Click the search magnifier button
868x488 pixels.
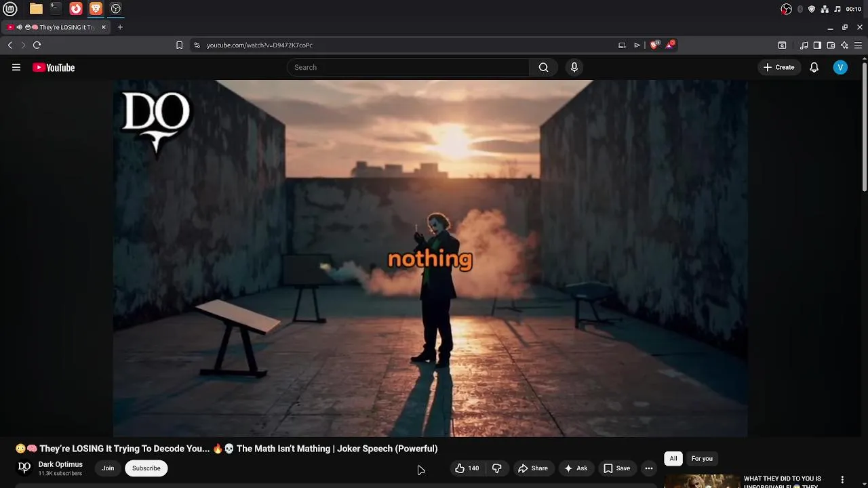[x=543, y=67]
